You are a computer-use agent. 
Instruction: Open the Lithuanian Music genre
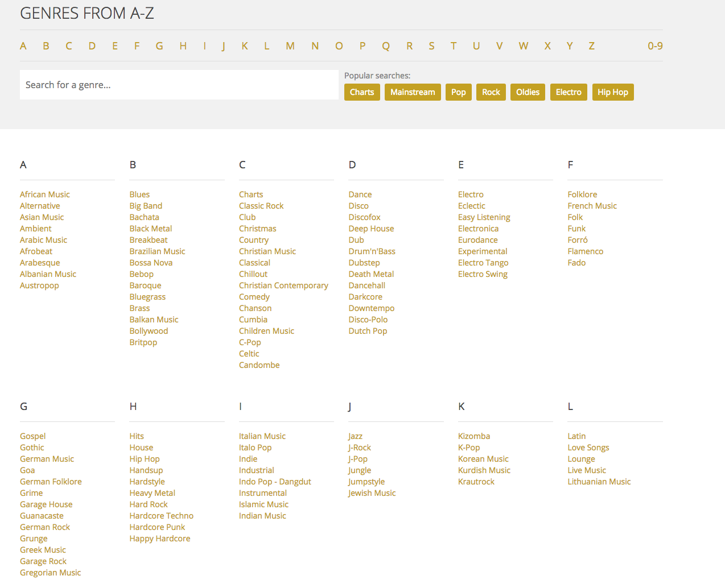click(599, 482)
